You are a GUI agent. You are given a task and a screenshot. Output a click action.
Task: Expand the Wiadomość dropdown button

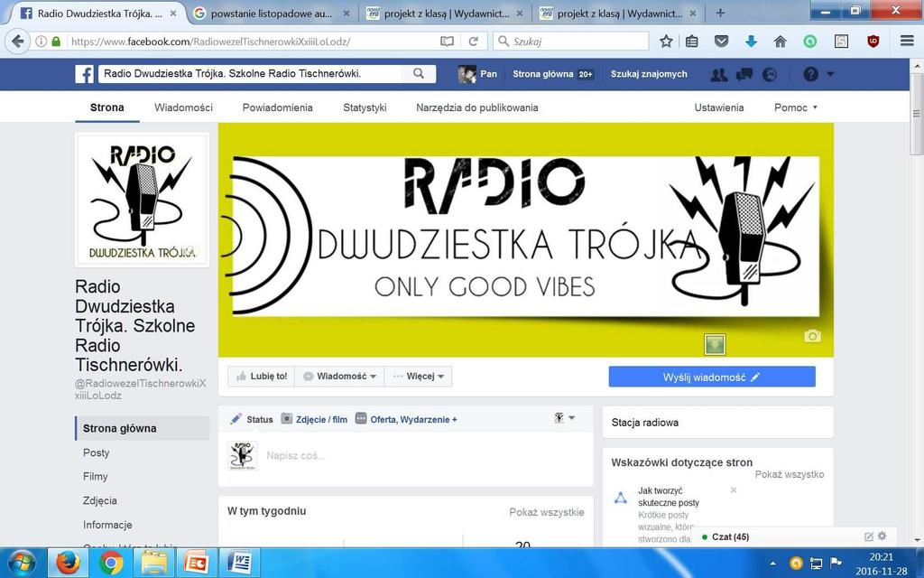click(x=339, y=377)
